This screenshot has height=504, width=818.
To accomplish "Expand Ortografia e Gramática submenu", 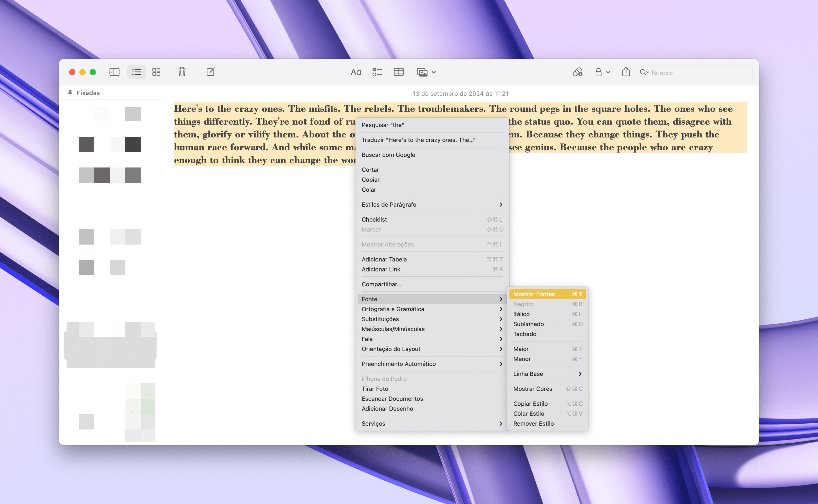I will pyautogui.click(x=432, y=309).
